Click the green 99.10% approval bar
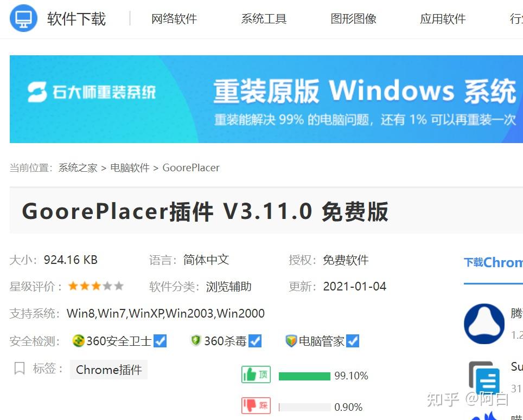 click(304, 376)
